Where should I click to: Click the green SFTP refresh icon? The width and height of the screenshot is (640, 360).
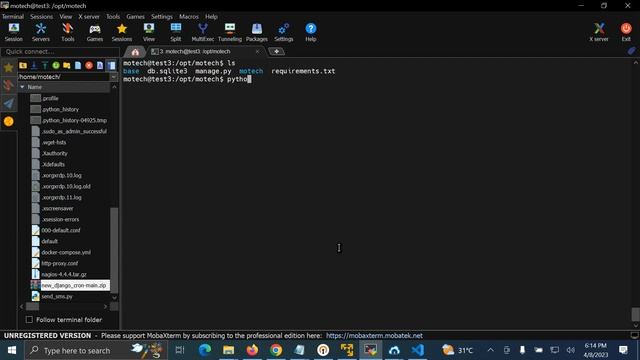pyautogui.click(x=56, y=65)
